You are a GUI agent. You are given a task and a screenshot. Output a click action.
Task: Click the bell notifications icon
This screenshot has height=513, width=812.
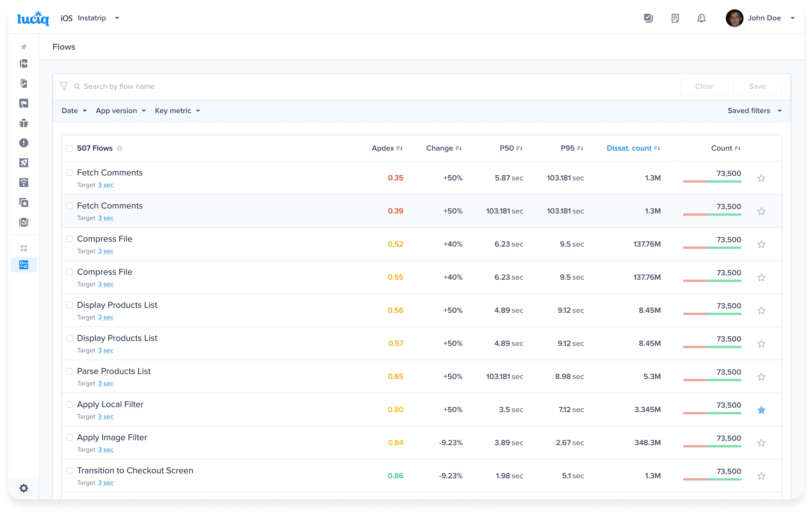701,18
